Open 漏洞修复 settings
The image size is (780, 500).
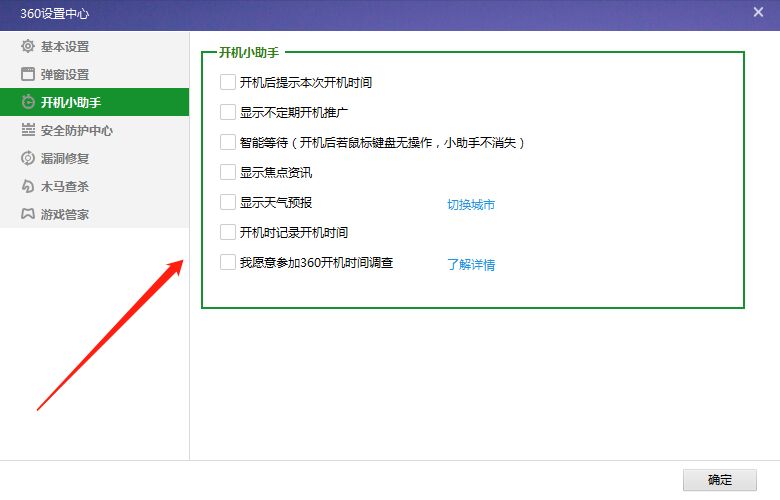click(95, 158)
